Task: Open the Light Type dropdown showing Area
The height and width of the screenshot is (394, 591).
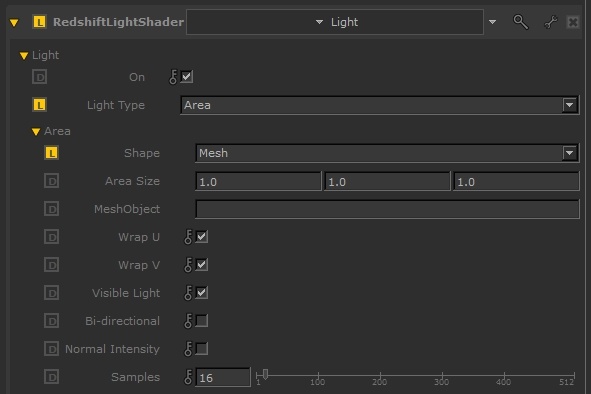Action: click(380, 105)
